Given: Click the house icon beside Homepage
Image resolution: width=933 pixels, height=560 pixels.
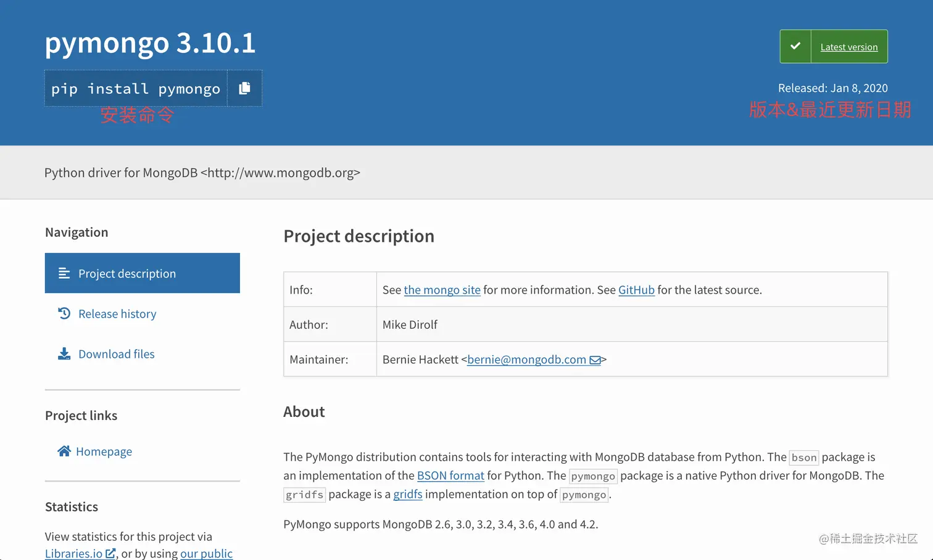Looking at the screenshot, I should point(64,451).
